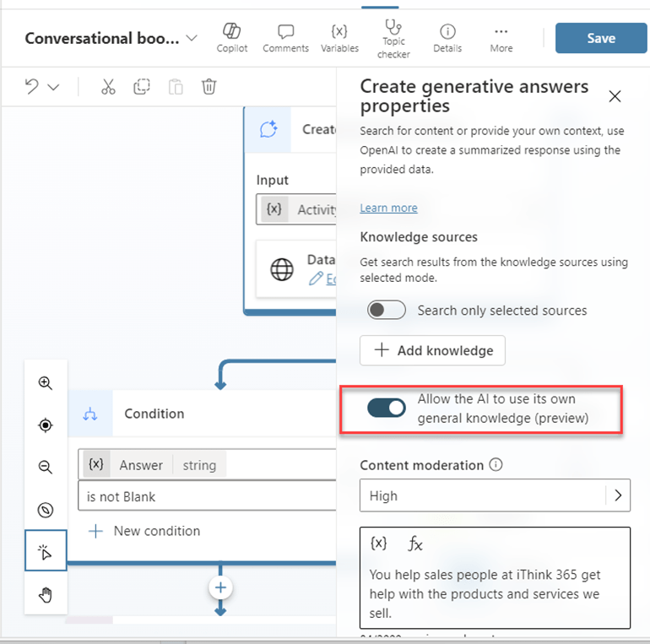Open the Comments pane
Viewport: 650px width, 644px height.
(285, 38)
